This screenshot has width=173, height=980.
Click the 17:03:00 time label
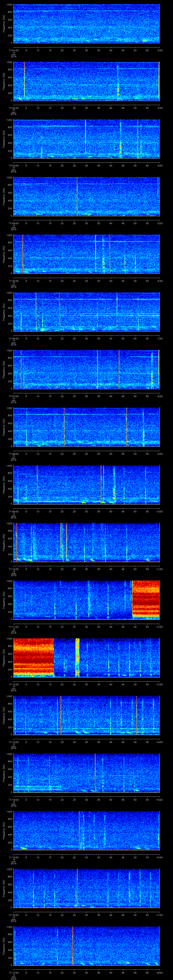point(13,166)
